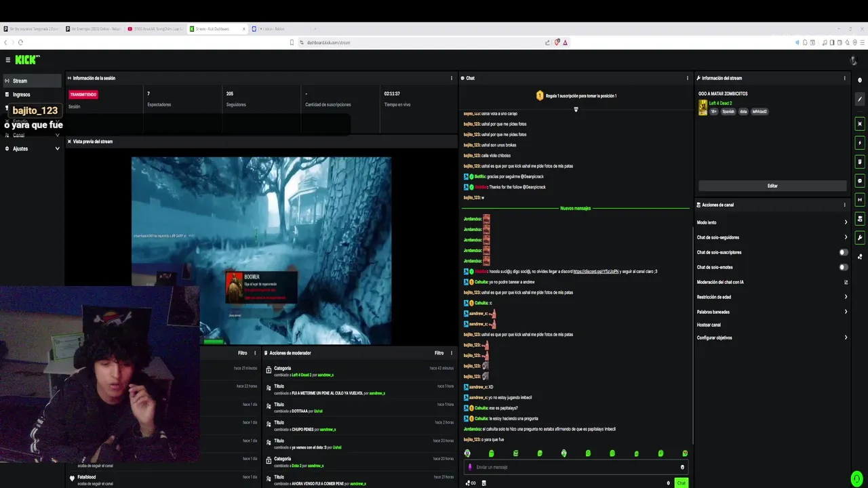Click Nuevos mensajes divider label

click(575, 208)
